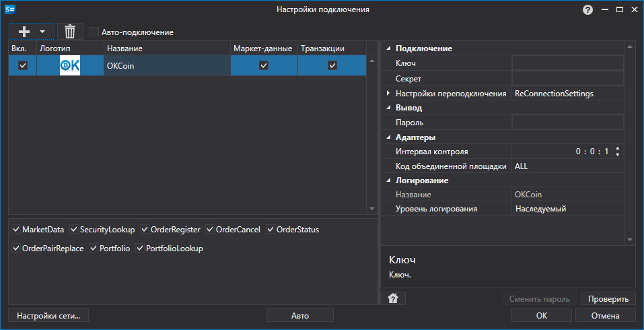Screen dimensions: 644x330
Task: Click the Логотип column header
Action: (x=70, y=48)
